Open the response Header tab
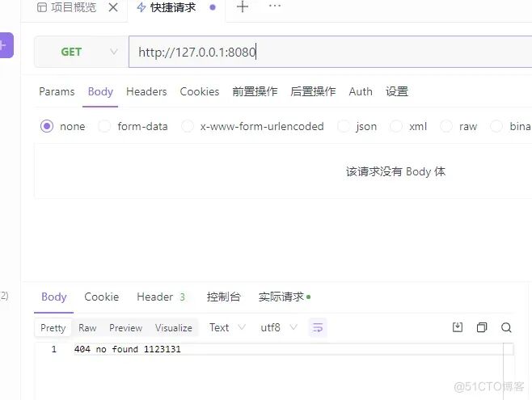Image resolution: width=532 pixels, height=400 pixels. point(161,297)
